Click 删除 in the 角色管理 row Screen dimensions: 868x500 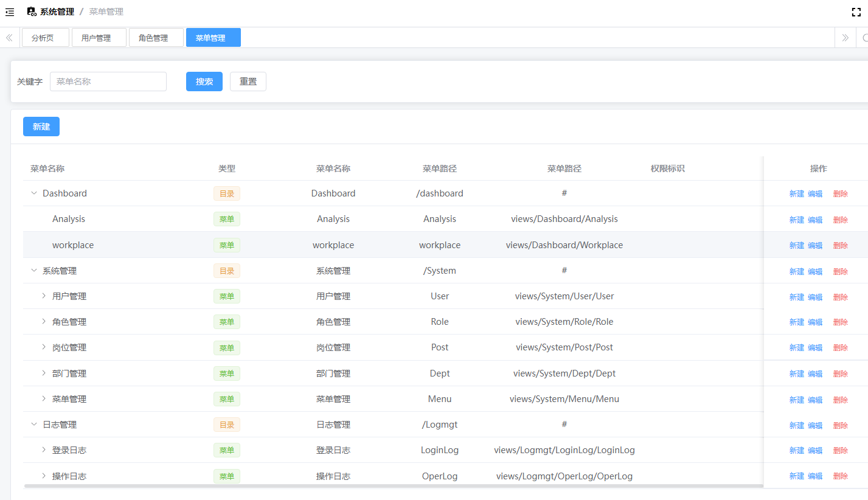tap(841, 322)
